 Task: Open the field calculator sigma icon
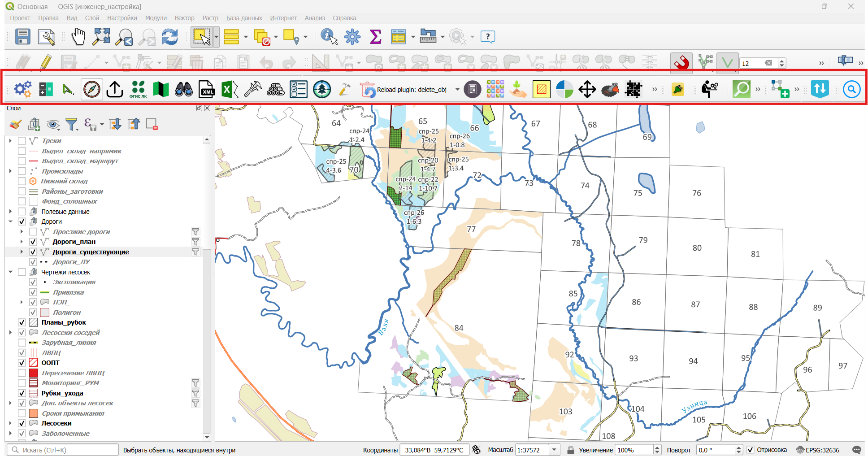click(375, 37)
